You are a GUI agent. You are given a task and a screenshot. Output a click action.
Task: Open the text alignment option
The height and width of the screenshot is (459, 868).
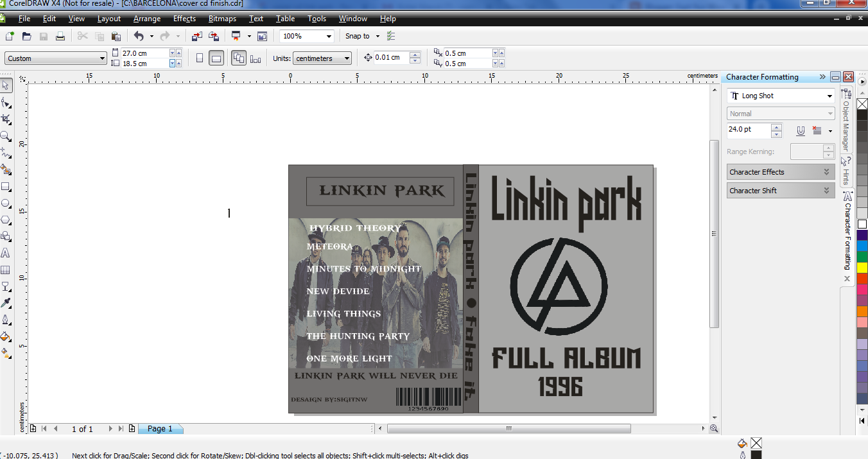[817, 131]
